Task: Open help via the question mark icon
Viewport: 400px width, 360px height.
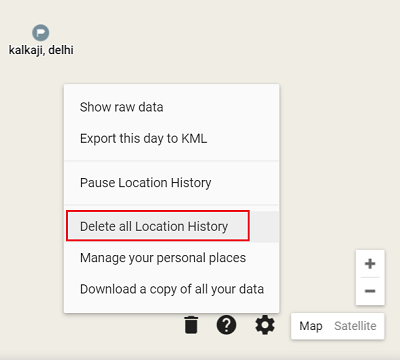Action: [226, 325]
